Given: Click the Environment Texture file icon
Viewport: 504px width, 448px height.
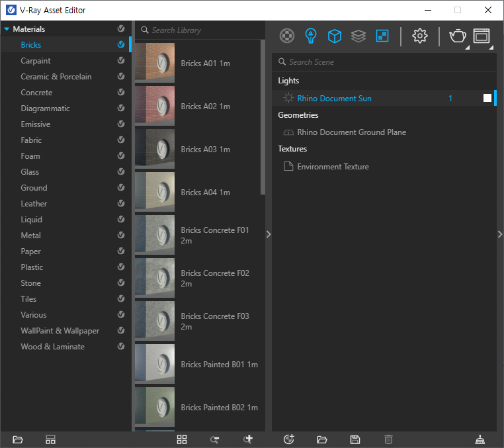Looking at the screenshot, I should pos(288,166).
